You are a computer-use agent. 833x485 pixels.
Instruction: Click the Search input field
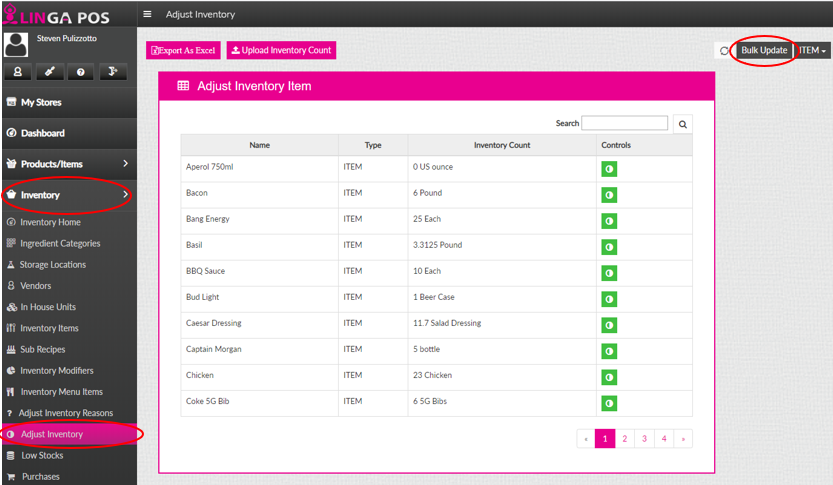pyautogui.click(x=625, y=123)
